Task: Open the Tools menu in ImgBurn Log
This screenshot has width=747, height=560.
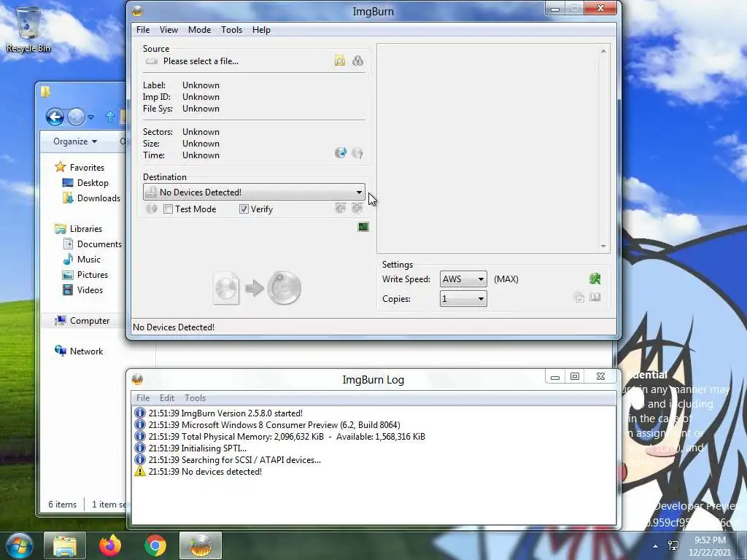Action: click(195, 397)
